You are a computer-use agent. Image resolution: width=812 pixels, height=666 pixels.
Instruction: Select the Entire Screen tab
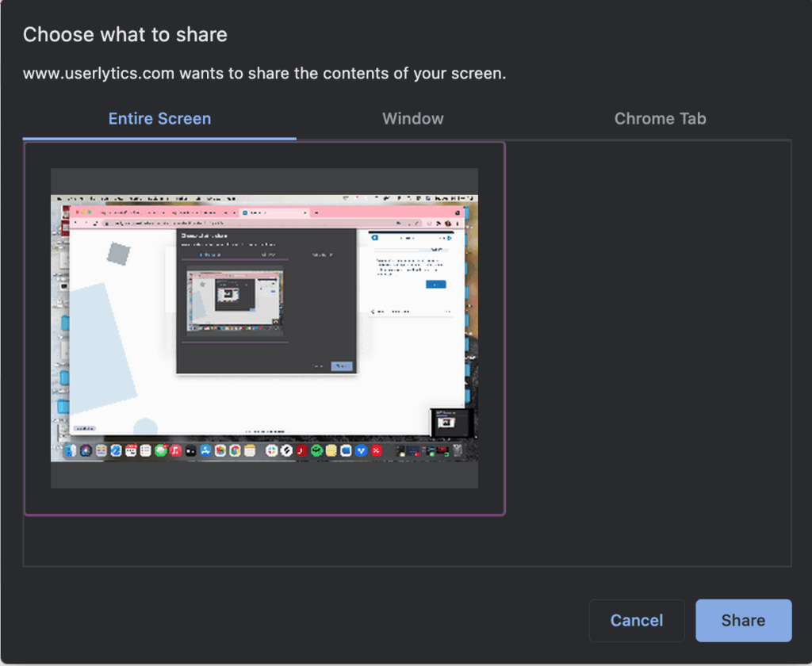click(x=159, y=117)
